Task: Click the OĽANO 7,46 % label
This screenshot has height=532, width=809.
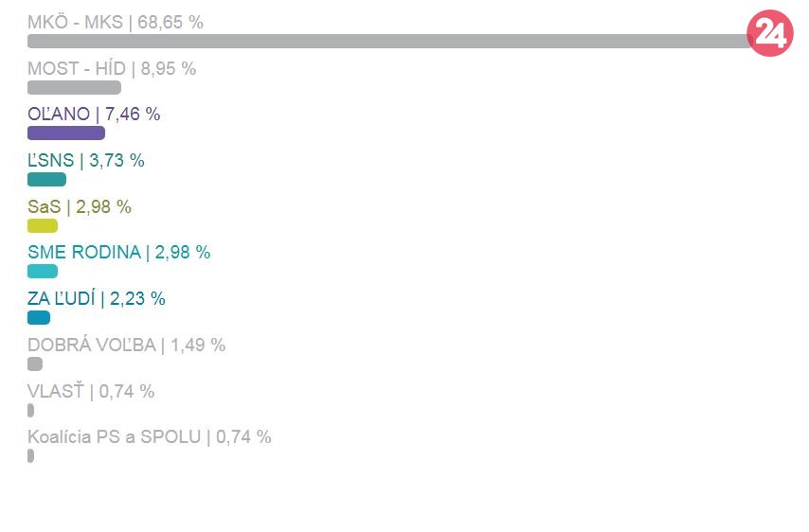Action: [x=94, y=115]
